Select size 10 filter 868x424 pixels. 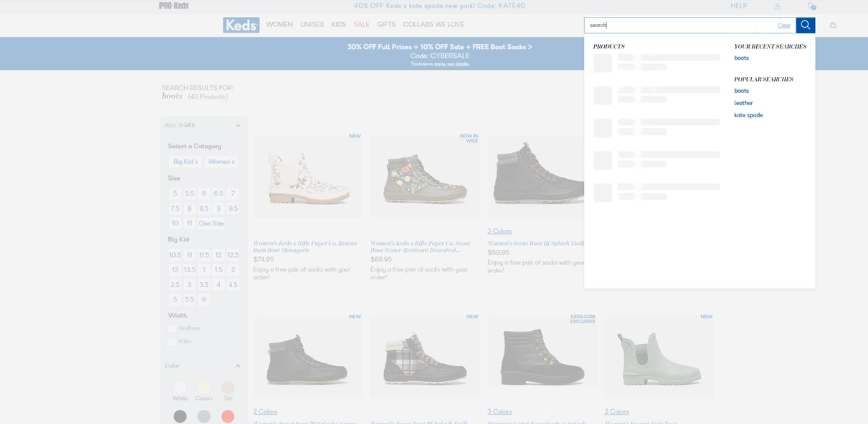pos(175,223)
